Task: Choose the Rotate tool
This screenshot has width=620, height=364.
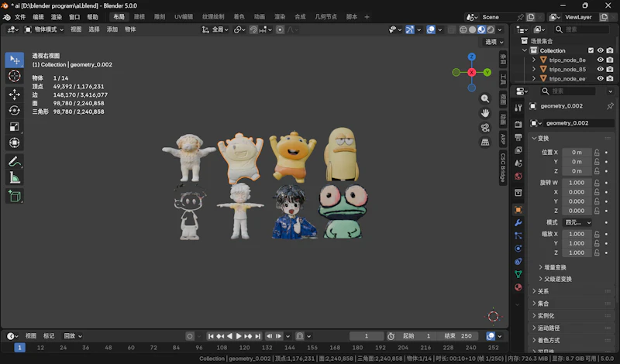Action: (x=15, y=110)
